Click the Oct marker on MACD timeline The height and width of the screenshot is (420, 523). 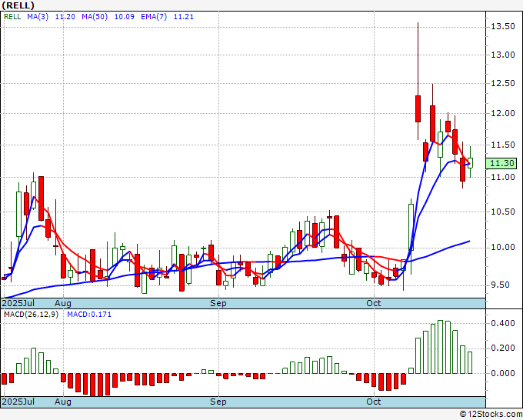pyautogui.click(x=374, y=402)
